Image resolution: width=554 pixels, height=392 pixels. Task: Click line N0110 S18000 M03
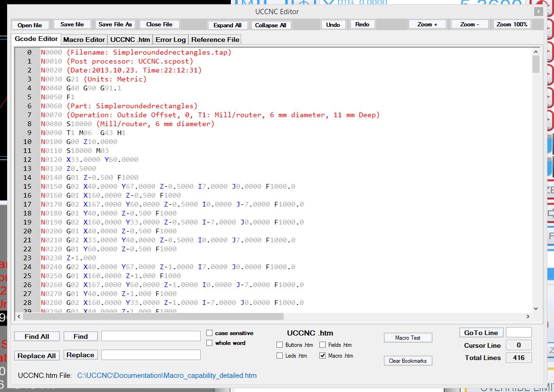point(74,151)
